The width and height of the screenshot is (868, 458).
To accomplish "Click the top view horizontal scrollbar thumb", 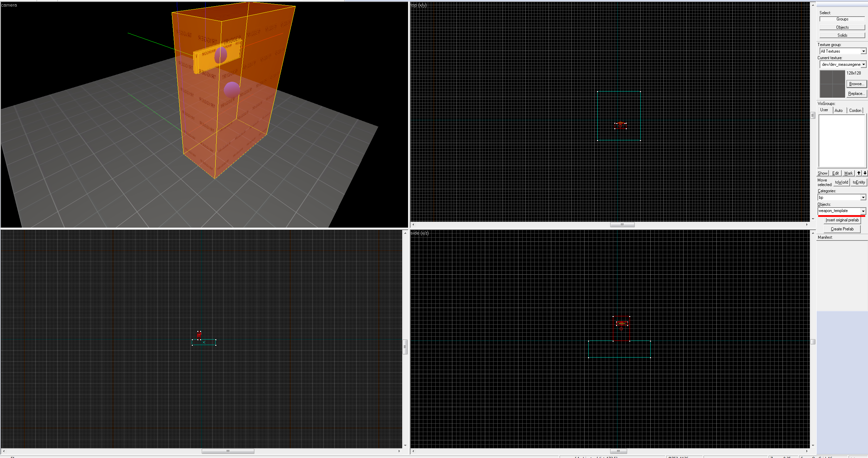I will click(x=622, y=224).
